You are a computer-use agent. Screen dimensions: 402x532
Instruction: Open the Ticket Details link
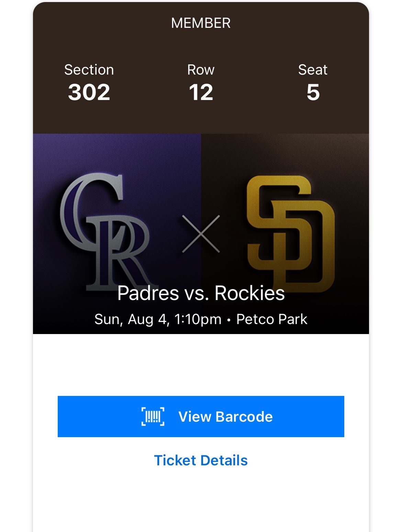click(x=201, y=460)
